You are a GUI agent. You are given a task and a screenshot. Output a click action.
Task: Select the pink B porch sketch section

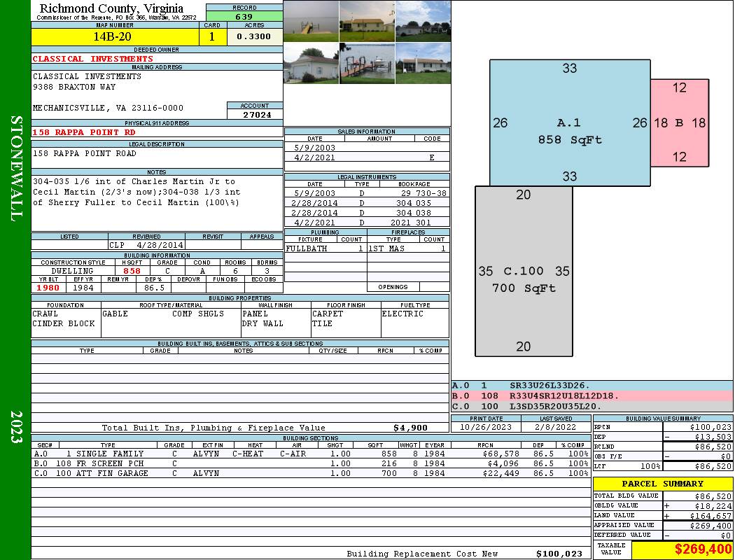(679, 123)
